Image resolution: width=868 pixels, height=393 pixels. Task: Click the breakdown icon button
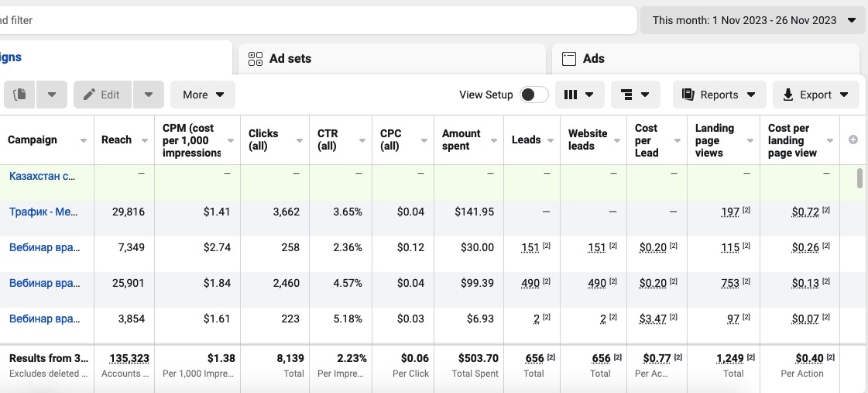pyautogui.click(x=626, y=95)
